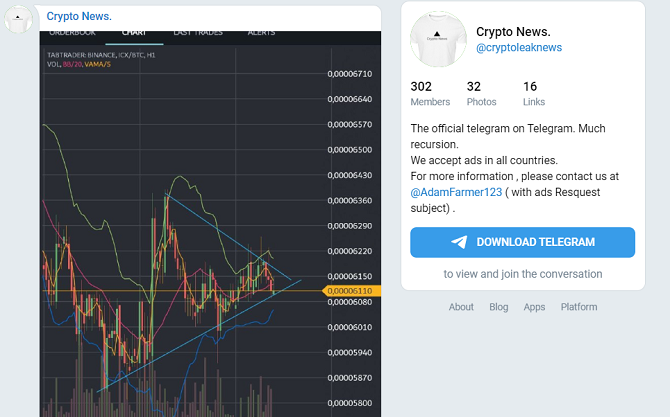Click the TABTRADER: BINANCE, ICX/BTC, H1 chart title
The image size is (670, 417).
pos(101,55)
